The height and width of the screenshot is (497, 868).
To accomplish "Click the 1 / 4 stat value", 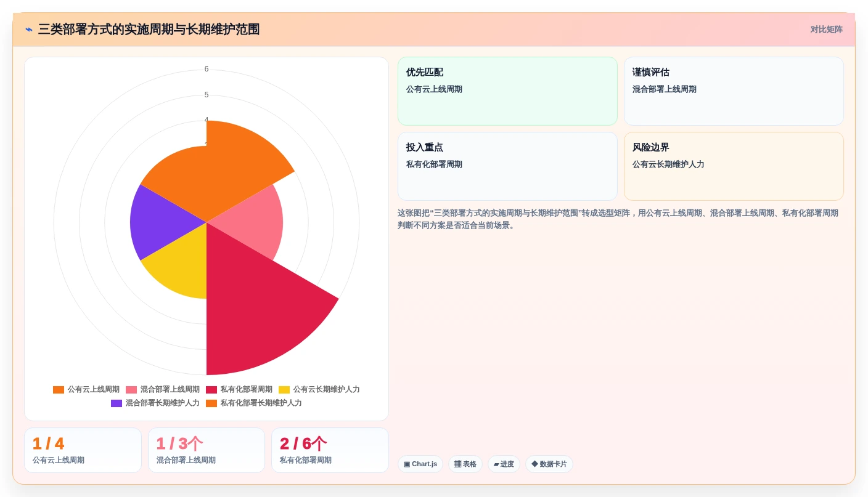I will 48,443.
